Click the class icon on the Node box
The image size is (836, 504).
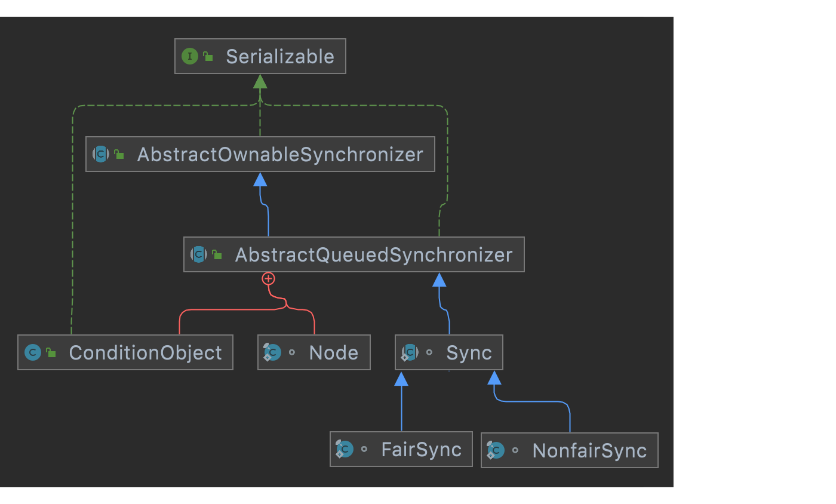pyautogui.click(x=272, y=353)
